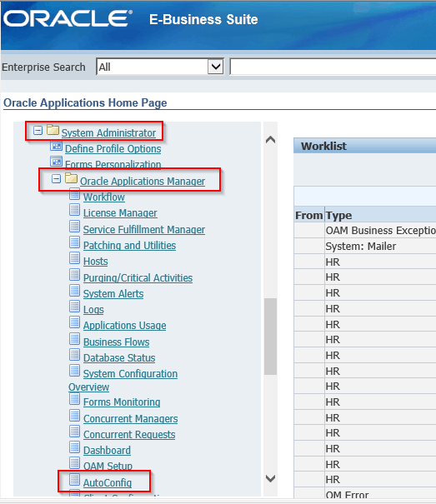
Task: Click the AutoConfig page icon
Action: 75,480
